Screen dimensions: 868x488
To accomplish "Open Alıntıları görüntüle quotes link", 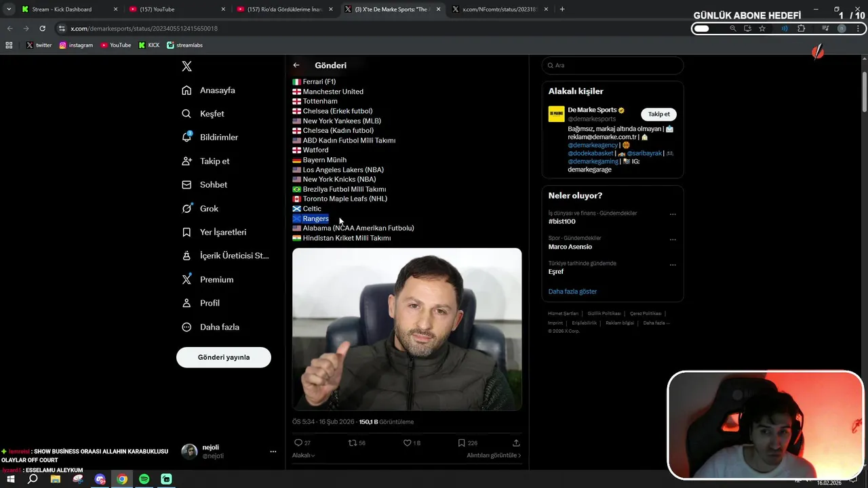I will (x=494, y=455).
